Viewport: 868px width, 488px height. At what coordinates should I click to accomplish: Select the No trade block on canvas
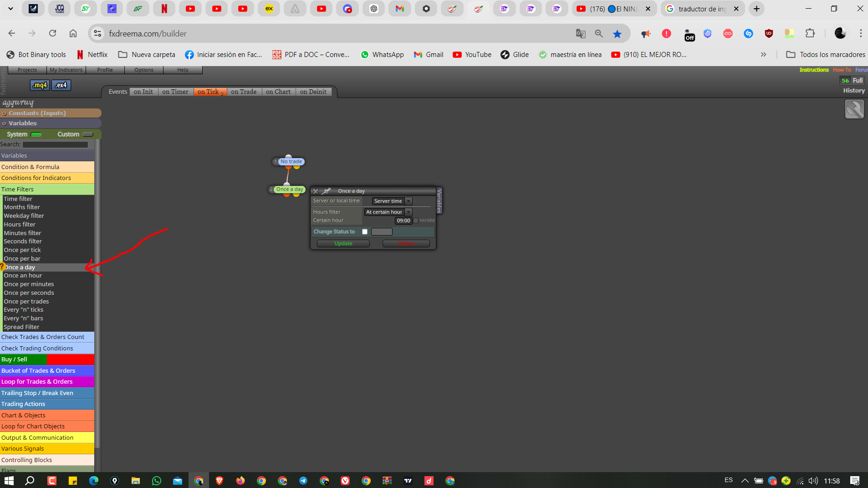(x=291, y=161)
